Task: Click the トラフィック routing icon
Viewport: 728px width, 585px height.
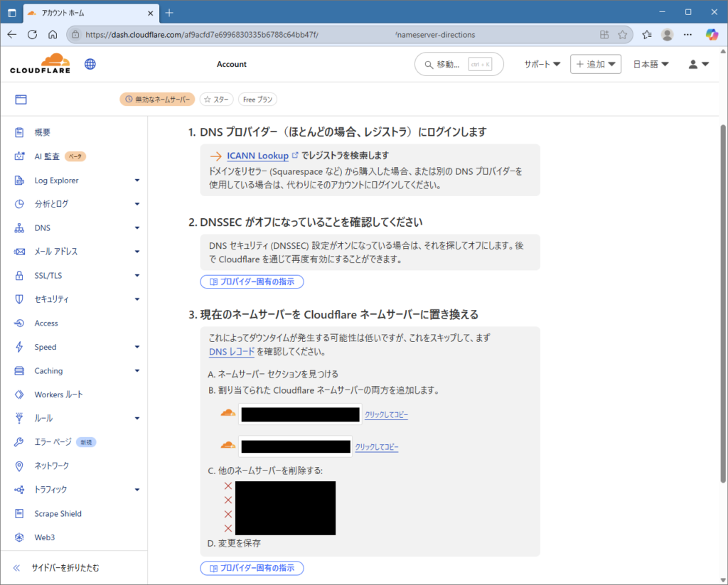Action: tap(19, 490)
